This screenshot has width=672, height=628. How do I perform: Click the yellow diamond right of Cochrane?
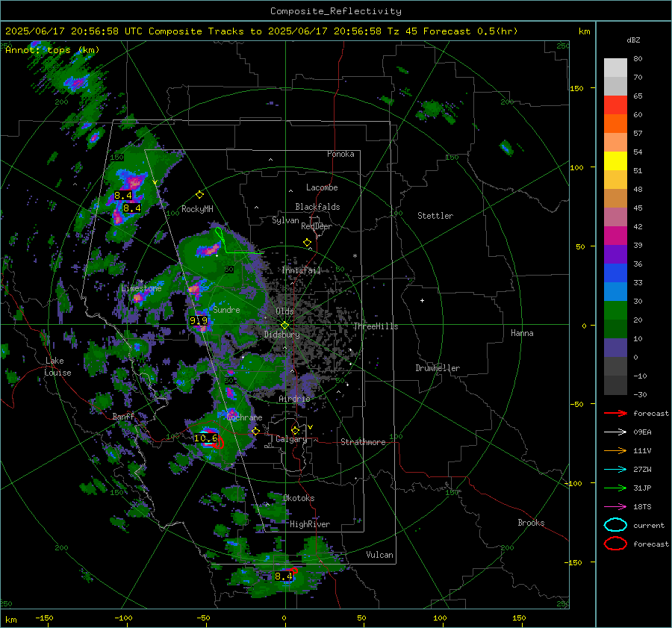pyautogui.click(x=256, y=432)
